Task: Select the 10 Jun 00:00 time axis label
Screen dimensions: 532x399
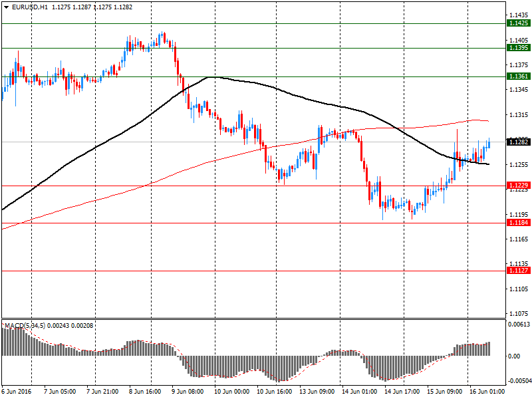Action: tap(231, 392)
